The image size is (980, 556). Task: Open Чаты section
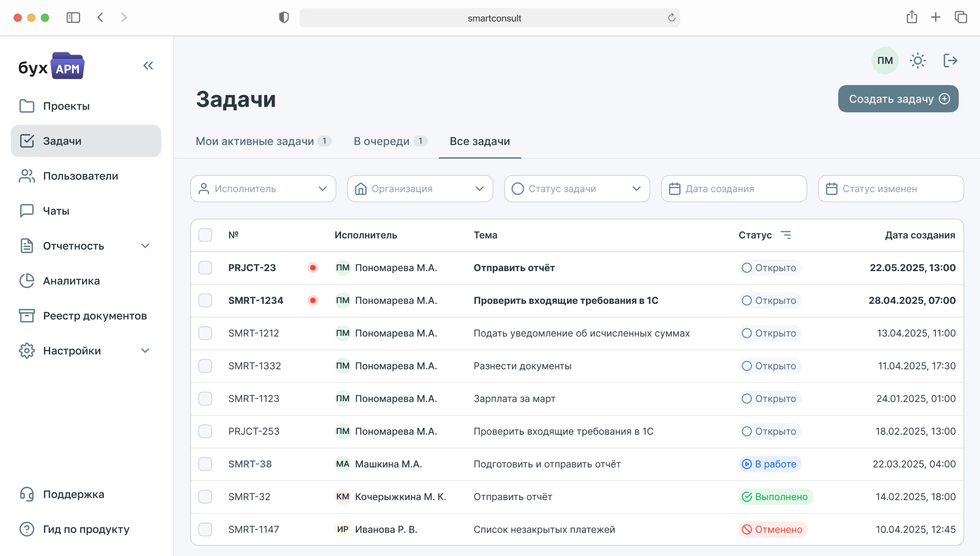tap(86, 211)
